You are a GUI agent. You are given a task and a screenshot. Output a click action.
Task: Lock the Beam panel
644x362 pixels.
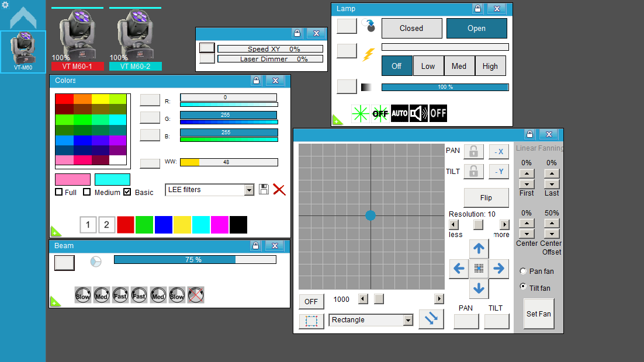(x=255, y=246)
